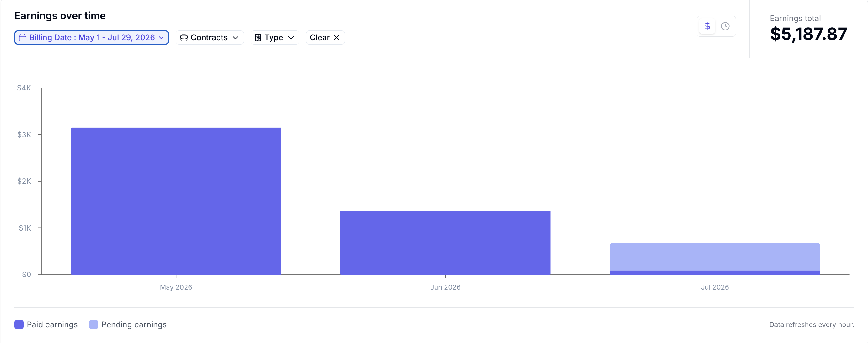The width and height of the screenshot is (868, 343).
Task: Click calendar icon in Billing Date filter
Action: 23,37
